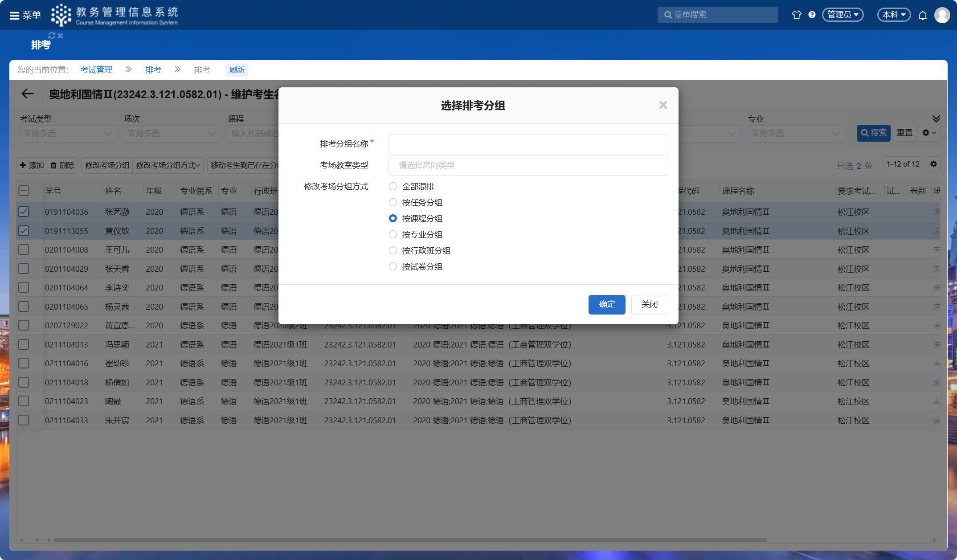Click the back arrow icon

(28, 94)
